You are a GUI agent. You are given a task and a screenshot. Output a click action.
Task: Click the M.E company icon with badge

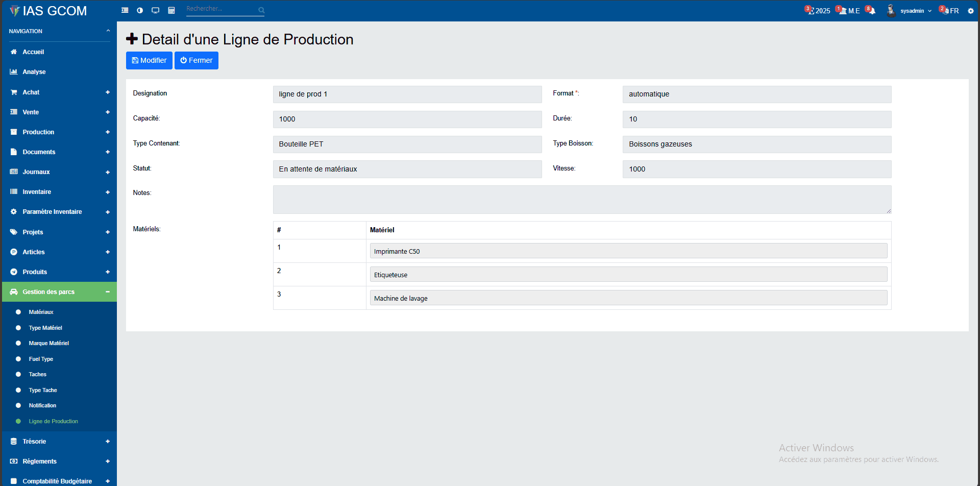click(848, 10)
